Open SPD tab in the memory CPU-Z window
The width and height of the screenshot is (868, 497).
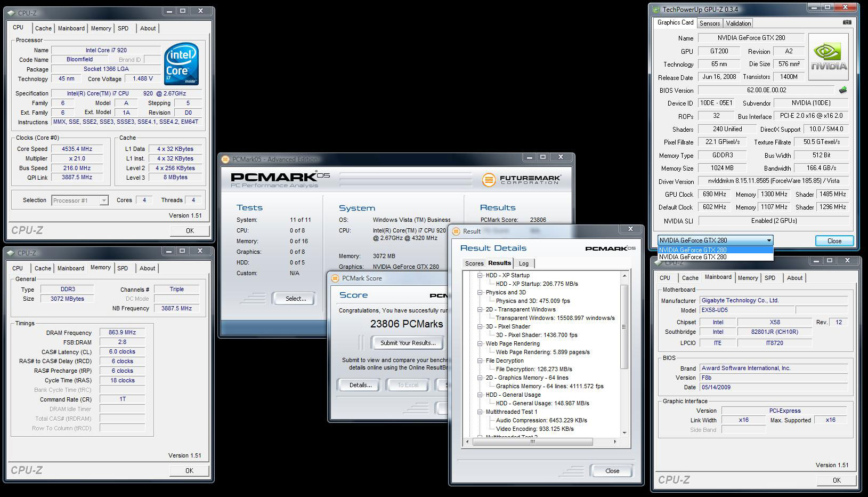point(123,268)
